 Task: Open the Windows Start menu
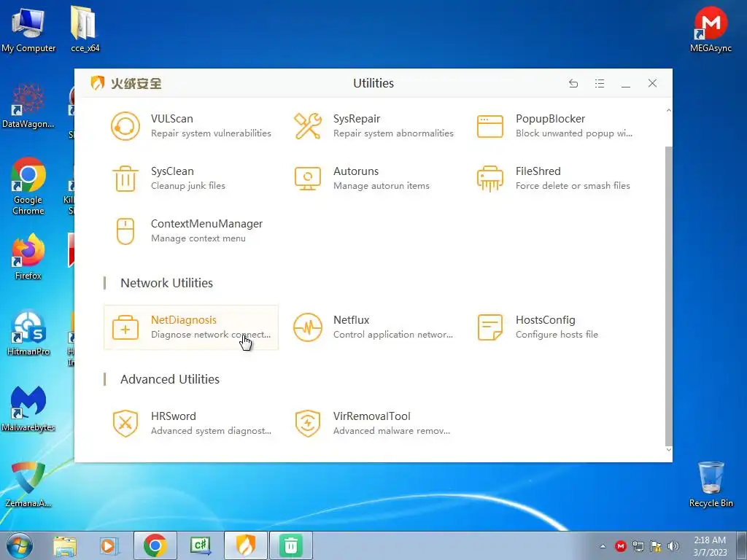click(20, 545)
